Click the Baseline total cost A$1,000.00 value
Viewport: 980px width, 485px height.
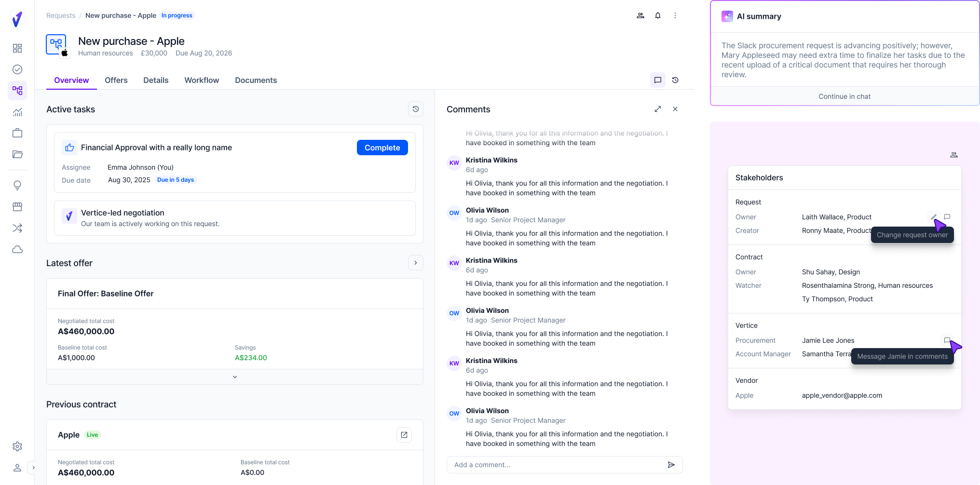coord(76,358)
